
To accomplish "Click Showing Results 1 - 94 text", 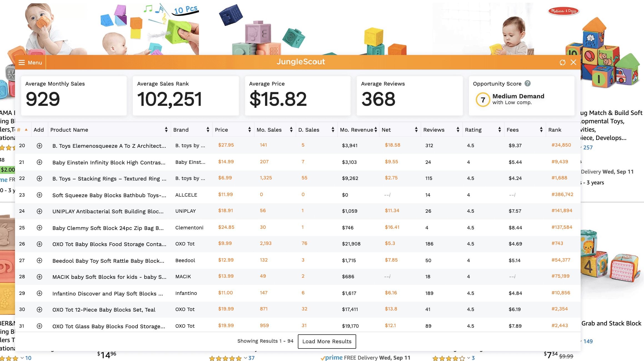I will pos(265,341).
